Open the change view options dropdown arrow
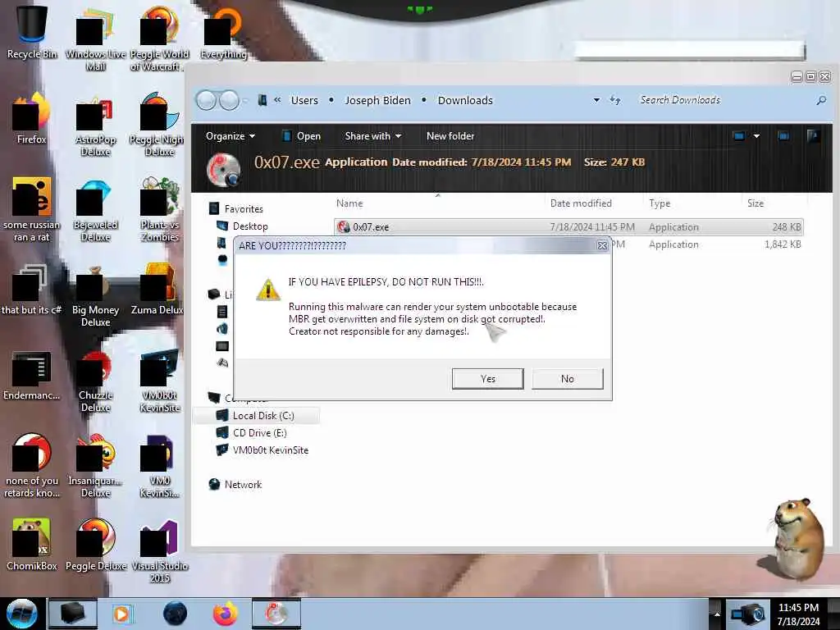840x630 pixels. (756, 136)
